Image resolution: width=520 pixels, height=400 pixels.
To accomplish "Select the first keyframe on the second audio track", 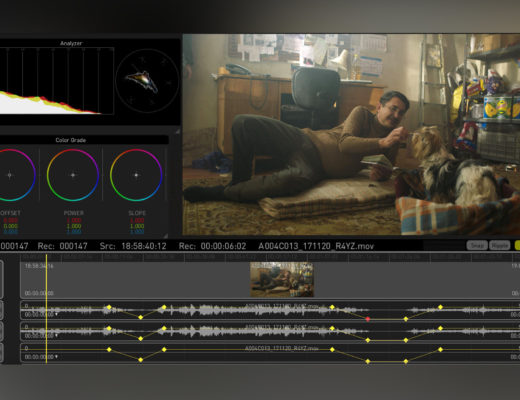I will tap(109, 328).
